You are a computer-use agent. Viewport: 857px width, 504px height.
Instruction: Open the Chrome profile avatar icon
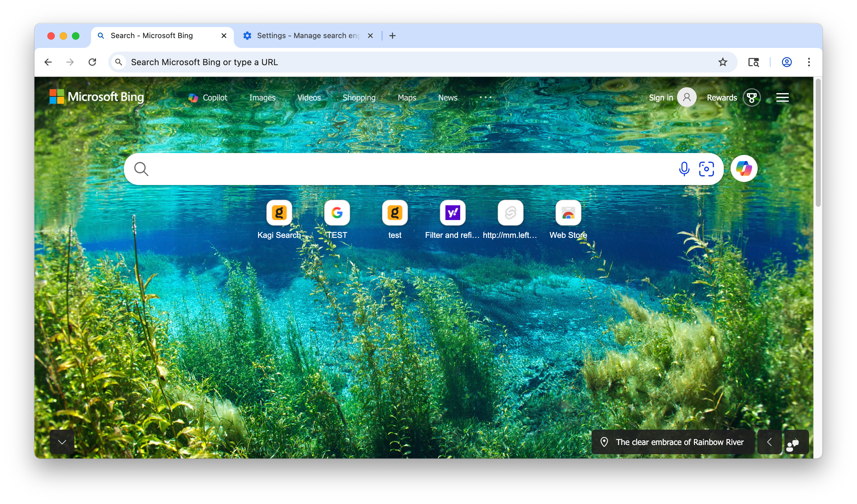click(x=786, y=62)
